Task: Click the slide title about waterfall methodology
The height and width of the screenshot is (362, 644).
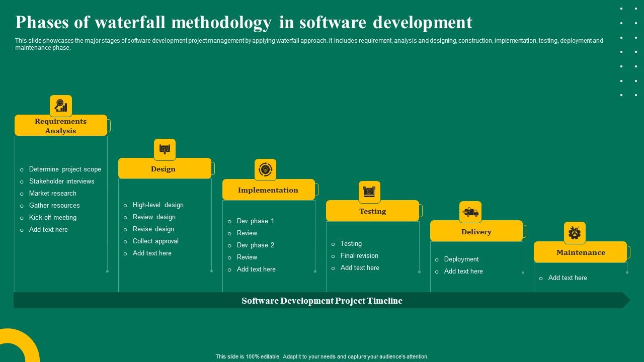Action: pos(244,23)
